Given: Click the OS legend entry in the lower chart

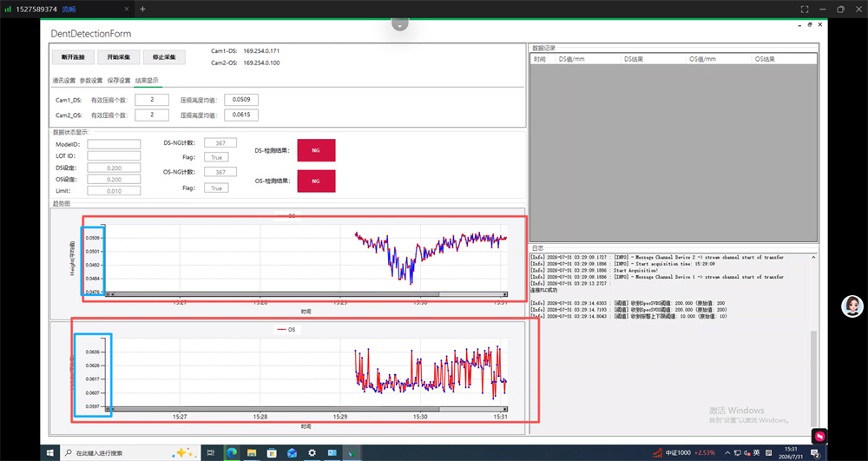Looking at the screenshot, I should click(286, 329).
